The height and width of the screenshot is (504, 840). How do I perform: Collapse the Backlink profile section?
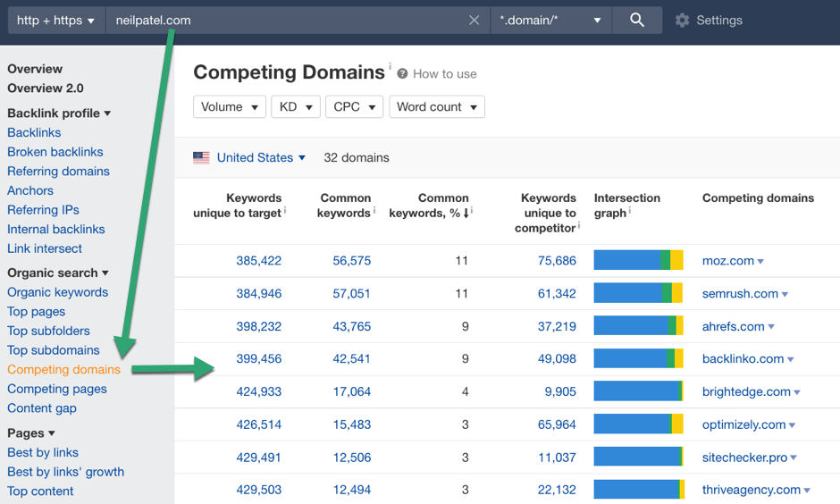click(59, 113)
